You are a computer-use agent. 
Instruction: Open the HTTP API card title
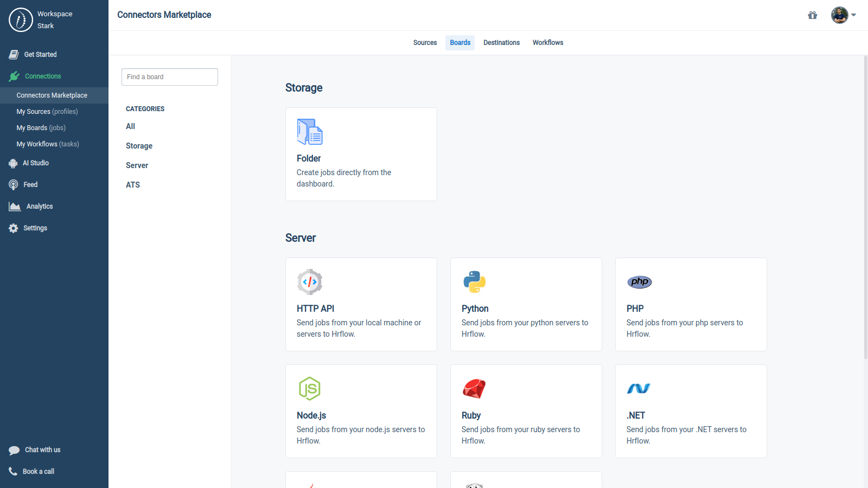(x=315, y=309)
